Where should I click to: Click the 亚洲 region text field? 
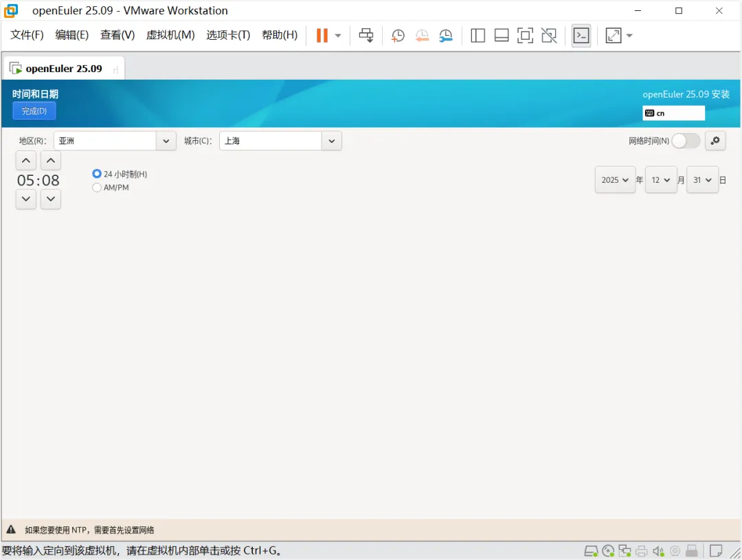105,141
